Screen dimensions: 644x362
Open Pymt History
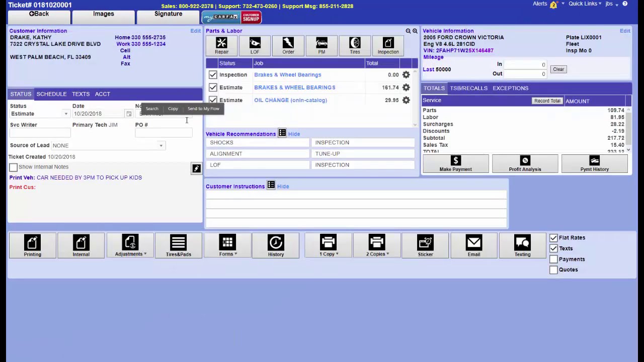pyautogui.click(x=594, y=164)
